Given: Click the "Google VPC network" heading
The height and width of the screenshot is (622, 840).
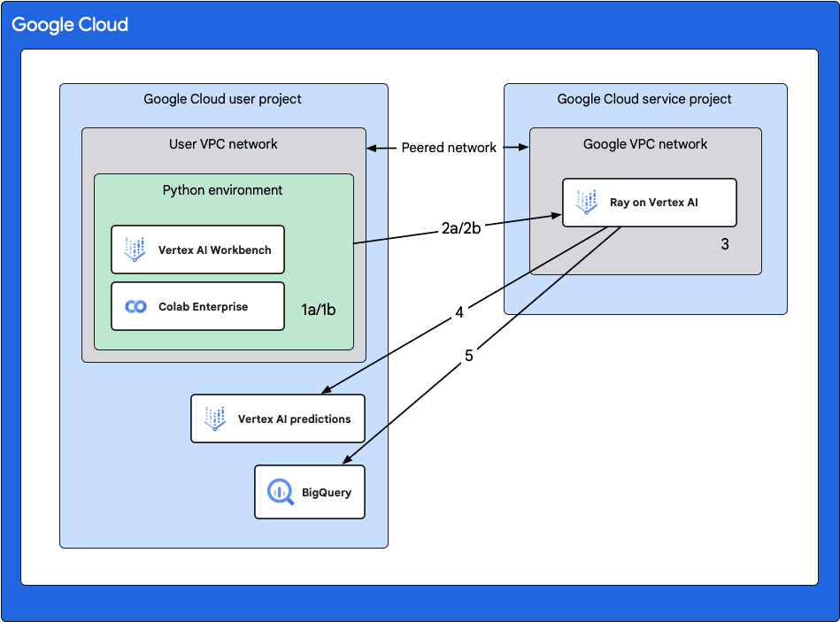Looking at the screenshot, I should tap(645, 144).
